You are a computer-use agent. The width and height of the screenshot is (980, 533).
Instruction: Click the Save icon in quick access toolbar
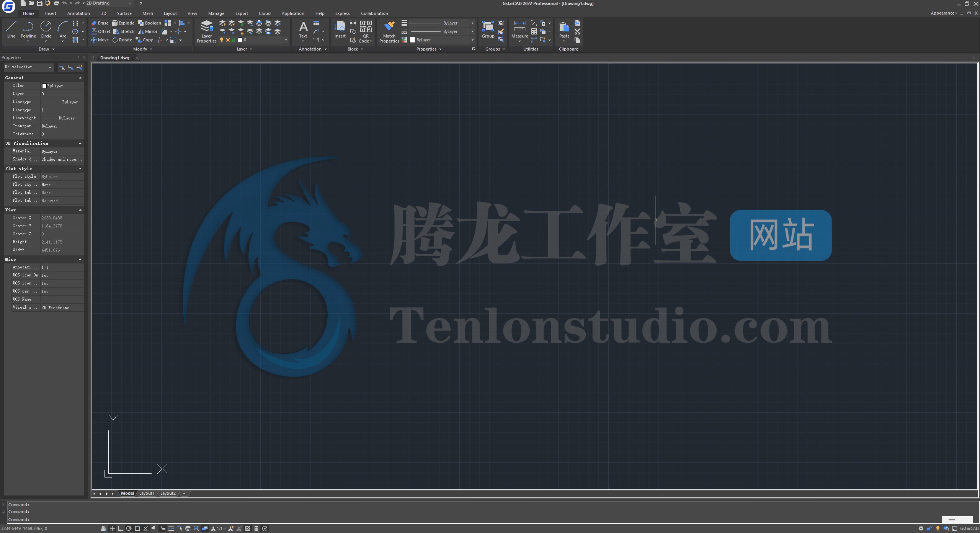pyautogui.click(x=39, y=3)
